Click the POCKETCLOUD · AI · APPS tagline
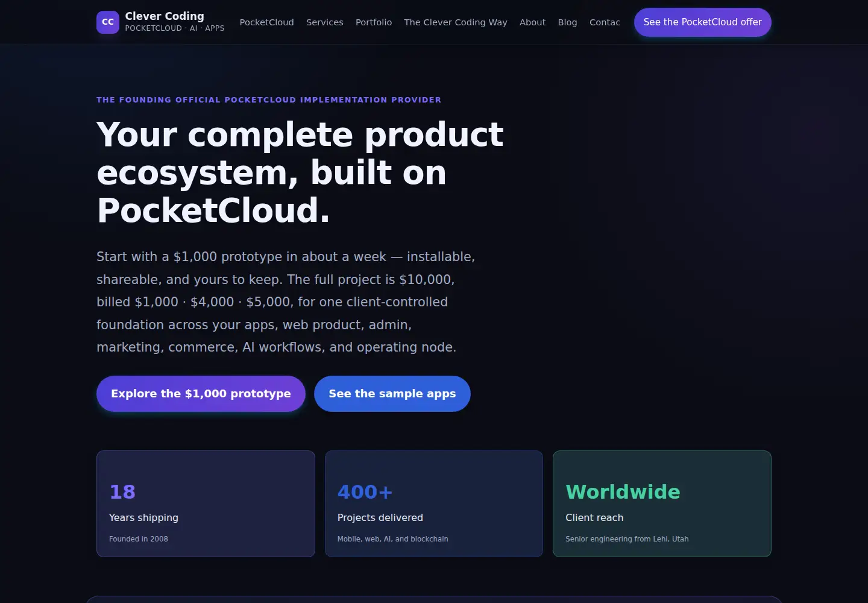 click(x=175, y=28)
